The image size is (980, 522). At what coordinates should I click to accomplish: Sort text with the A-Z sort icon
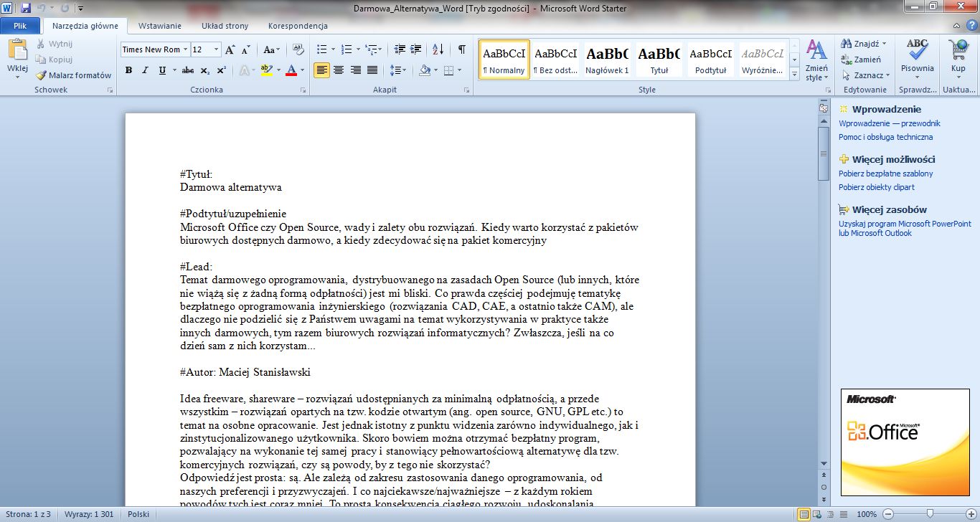click(x=437, y=49)
